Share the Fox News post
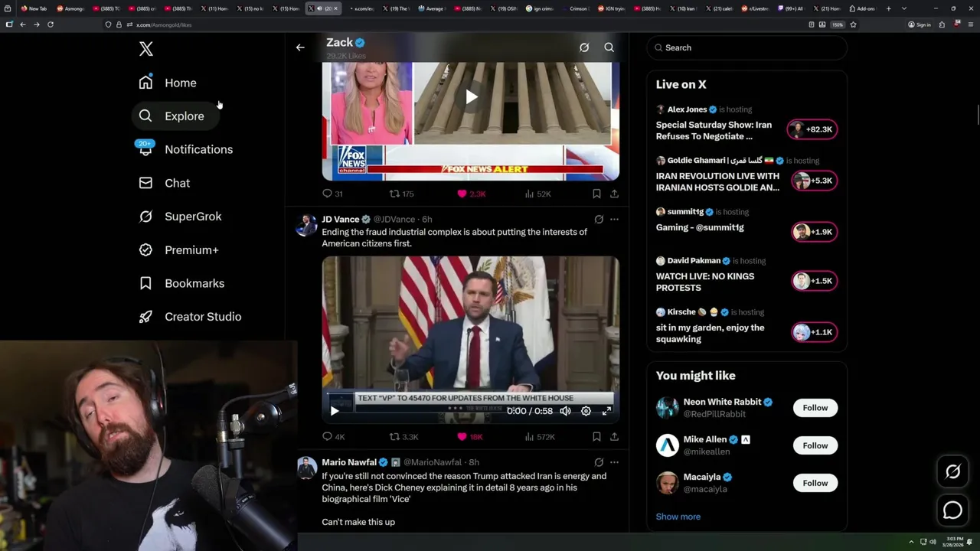The height and width of the screenshot is (551, 980). point(614,194)
